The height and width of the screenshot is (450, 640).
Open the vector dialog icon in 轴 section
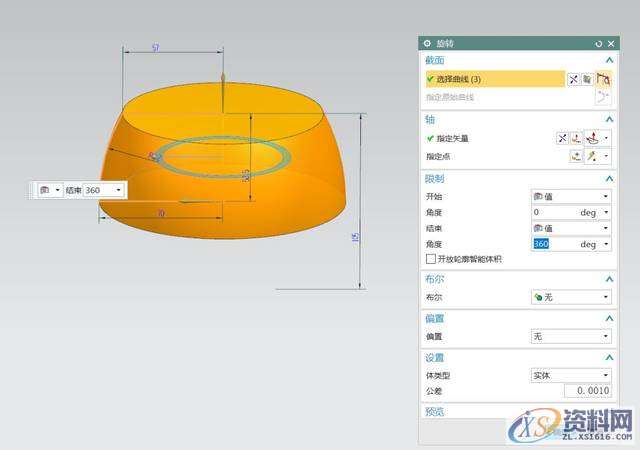pos(576,139)
